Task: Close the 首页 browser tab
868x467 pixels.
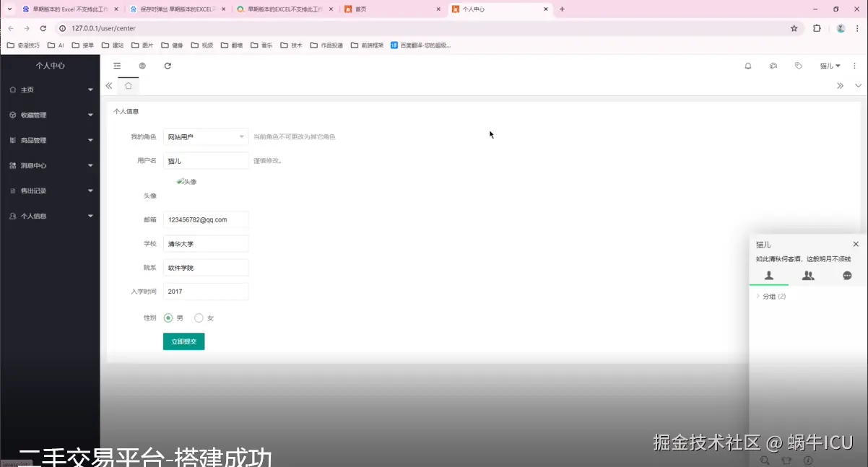Action: (x=439, y=9)
